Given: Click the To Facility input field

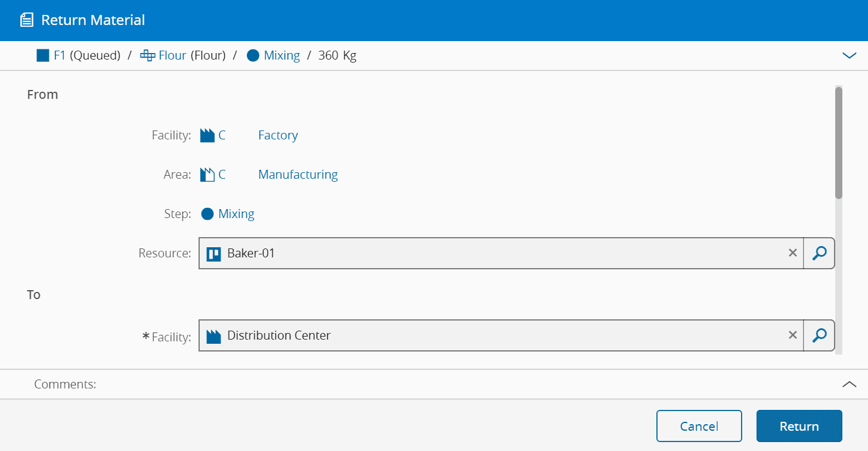Looking at the screenshot, I should click(x=495, y=335).
